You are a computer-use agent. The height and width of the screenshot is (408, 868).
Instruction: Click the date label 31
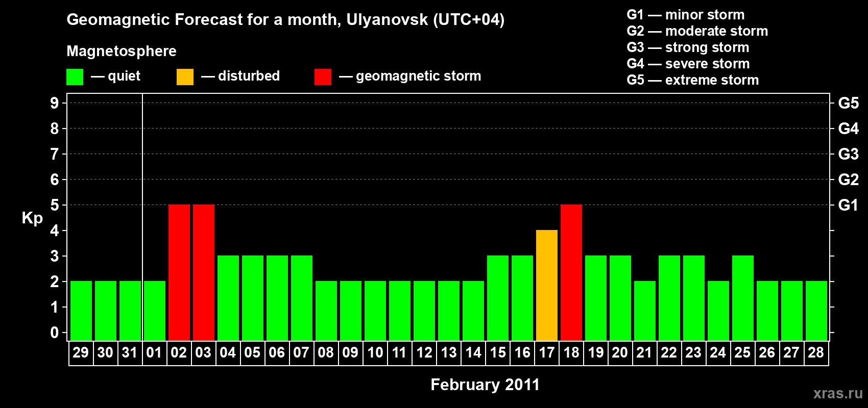click(x=130, y=352)
